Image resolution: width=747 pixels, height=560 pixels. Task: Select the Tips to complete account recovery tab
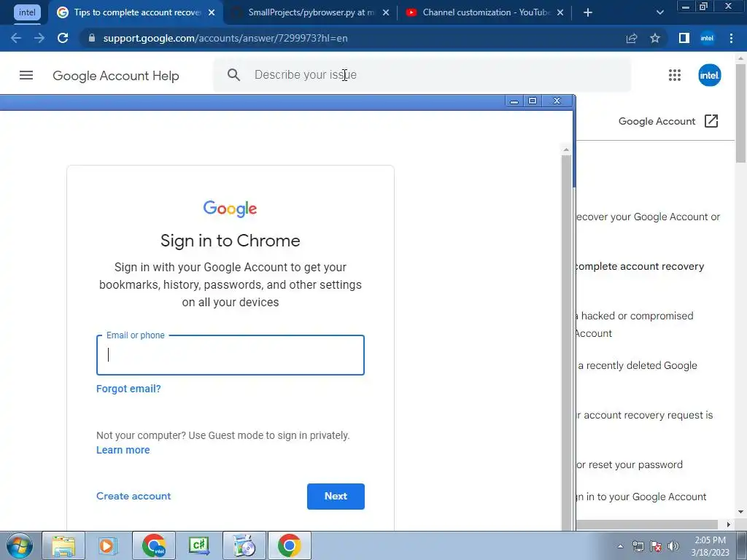click(134, 12)
